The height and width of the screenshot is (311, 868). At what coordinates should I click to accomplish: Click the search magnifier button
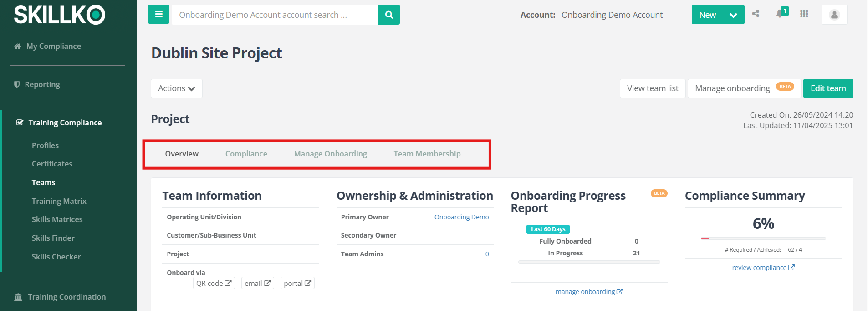[x=389, y=15]
